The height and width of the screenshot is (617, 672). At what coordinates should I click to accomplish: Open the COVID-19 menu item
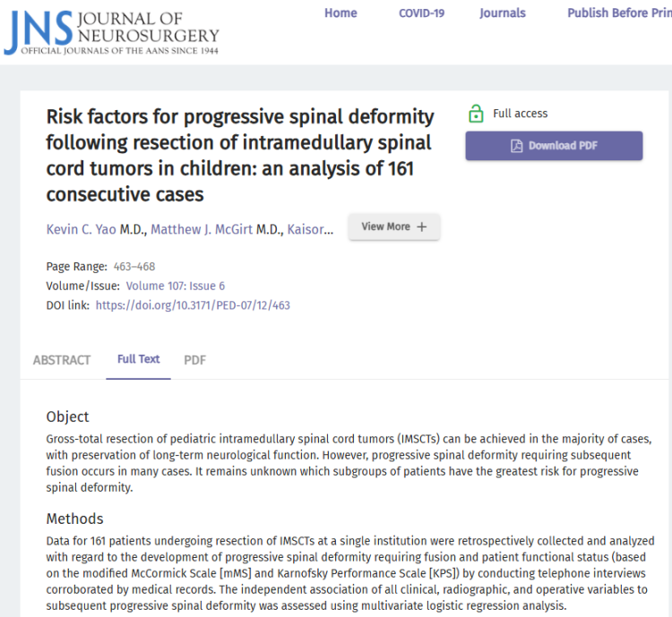pyautogui.click(x=421, y=13)
